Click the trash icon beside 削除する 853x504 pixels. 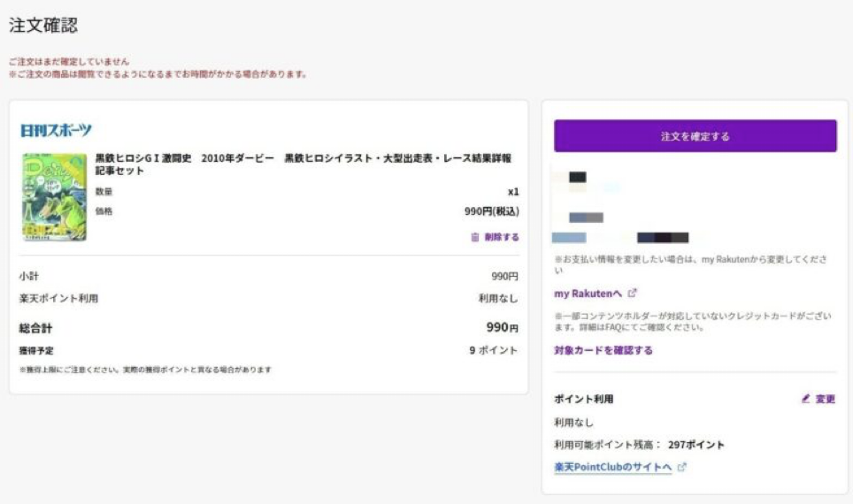point(475,237)
